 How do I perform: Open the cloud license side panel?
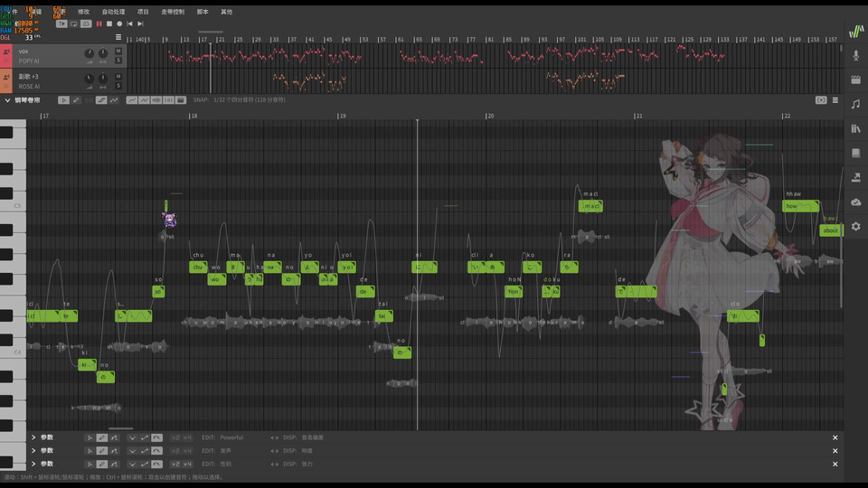(x=856, y=202)
